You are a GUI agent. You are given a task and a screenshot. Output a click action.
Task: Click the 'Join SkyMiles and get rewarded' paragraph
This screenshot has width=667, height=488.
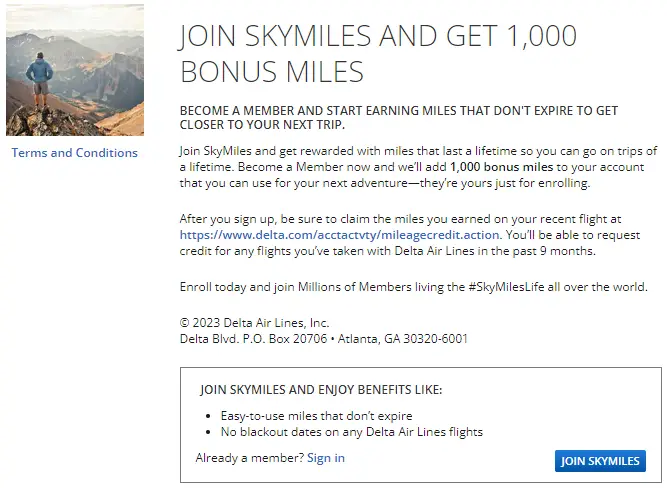point(418,167)
